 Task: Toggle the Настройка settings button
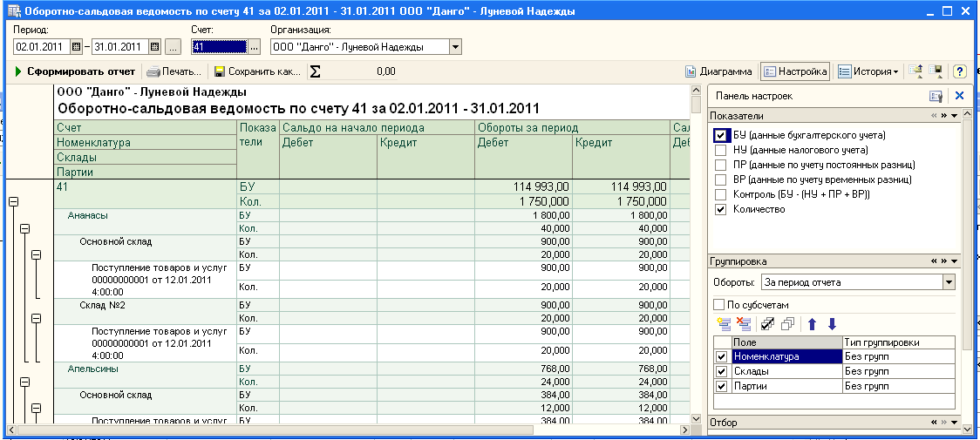[794, 71]
